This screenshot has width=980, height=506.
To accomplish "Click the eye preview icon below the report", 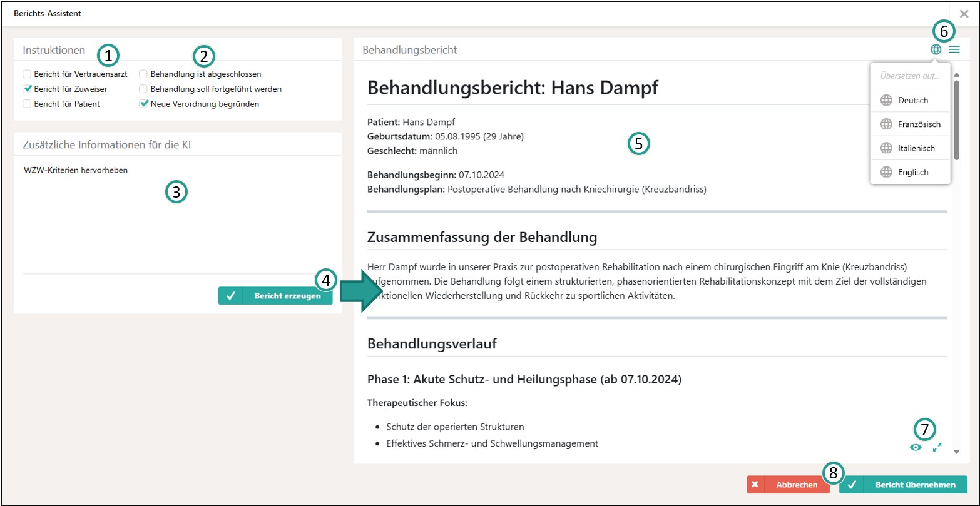I will (916, 447).
